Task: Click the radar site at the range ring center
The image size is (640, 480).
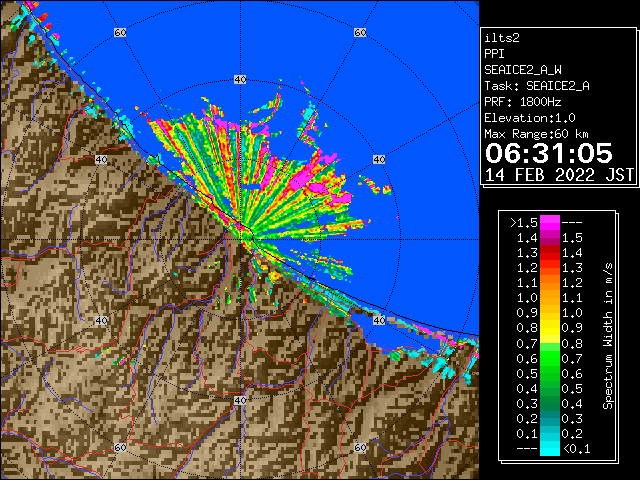Action: (240, 240)
